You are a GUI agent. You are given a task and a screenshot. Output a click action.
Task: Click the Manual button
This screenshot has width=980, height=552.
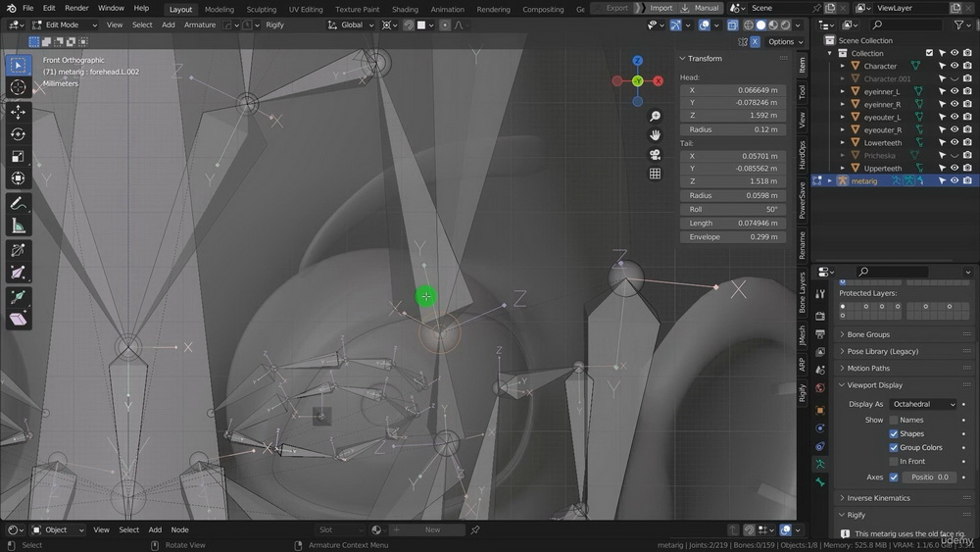(701, 8)
